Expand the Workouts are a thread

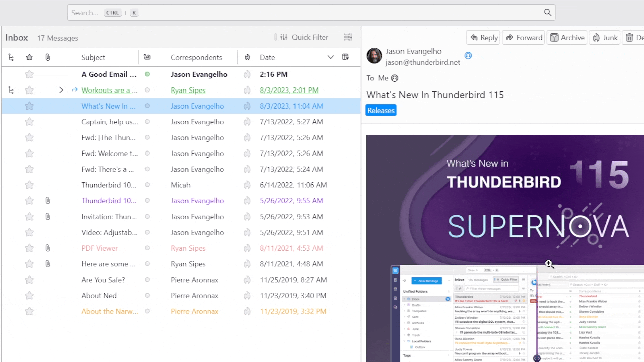pyautogui.click(x=61, y=90)
